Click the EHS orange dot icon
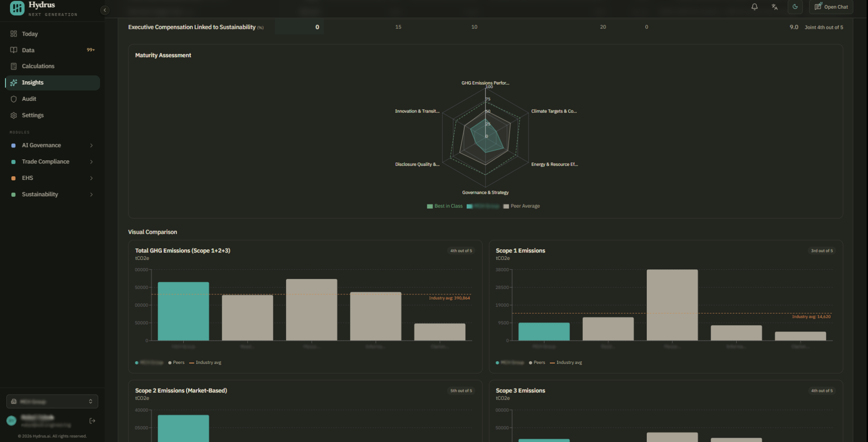 (x=13, y=179)
